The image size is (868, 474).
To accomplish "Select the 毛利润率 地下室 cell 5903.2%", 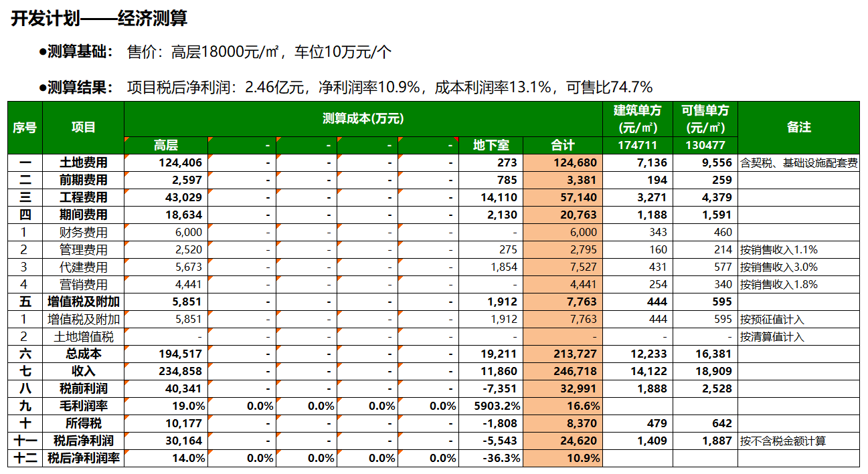I will [x=491, y=406].
